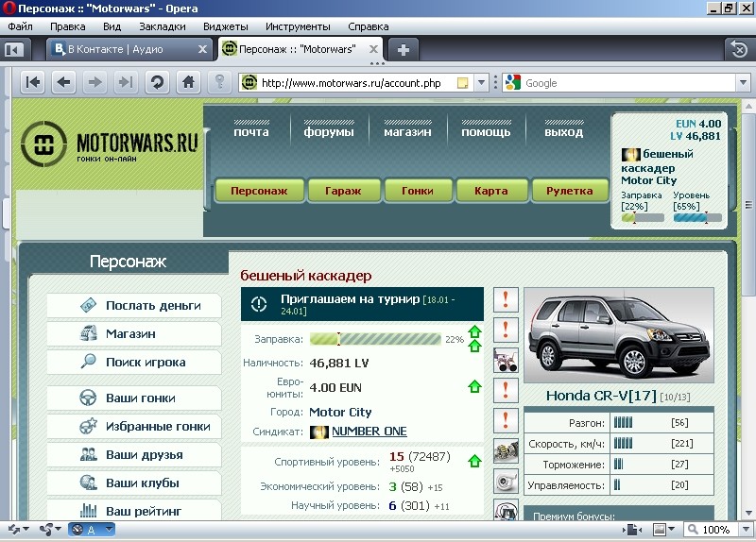Click the green arrow beside 4.00 EUN
This screenshot has height=542, width=756.
[474, 386]
